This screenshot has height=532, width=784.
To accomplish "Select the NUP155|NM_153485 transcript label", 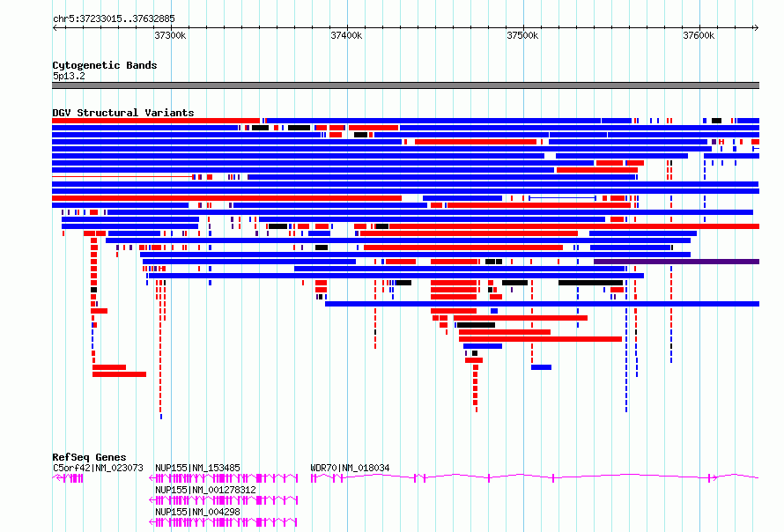I will tap(197, 468).
